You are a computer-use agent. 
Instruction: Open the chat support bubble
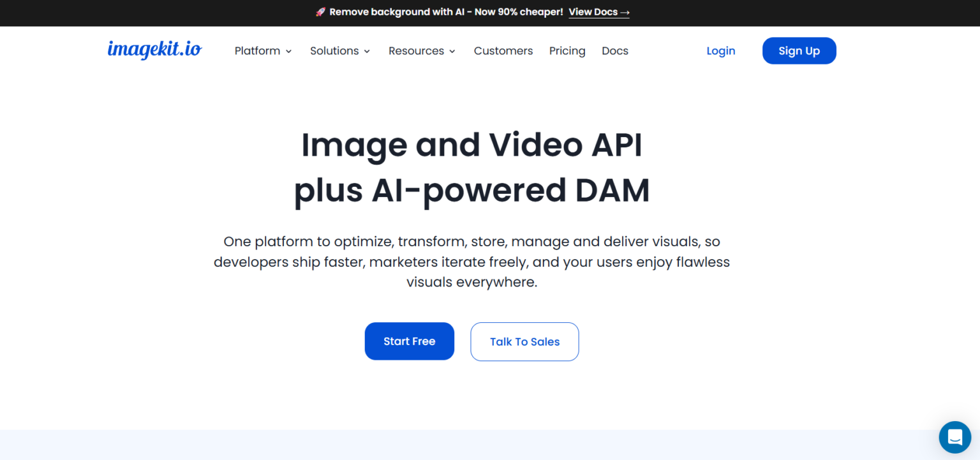tap(954, 437)
